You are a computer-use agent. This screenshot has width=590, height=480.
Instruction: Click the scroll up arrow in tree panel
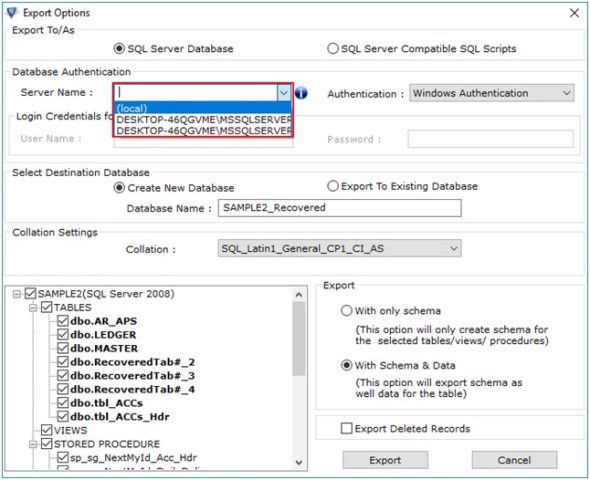pyautogui.click(x=299, y=295)
